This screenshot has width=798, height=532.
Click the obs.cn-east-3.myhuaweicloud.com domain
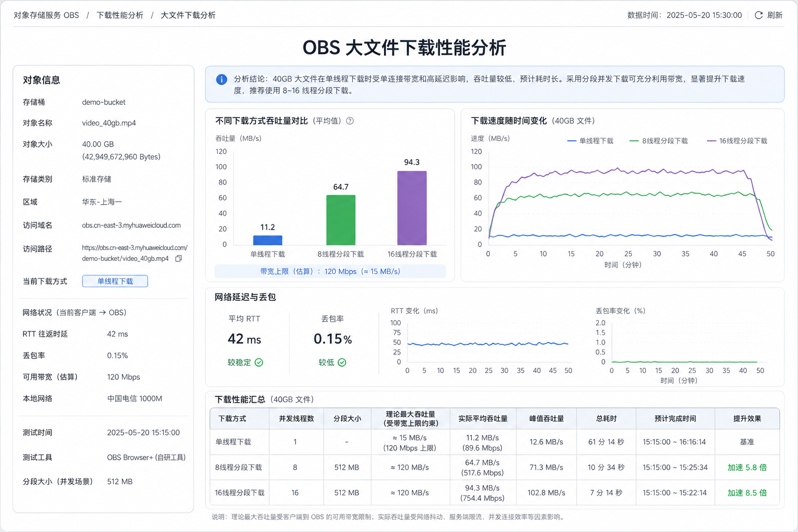pyautogui.click(x=131, y=225)
